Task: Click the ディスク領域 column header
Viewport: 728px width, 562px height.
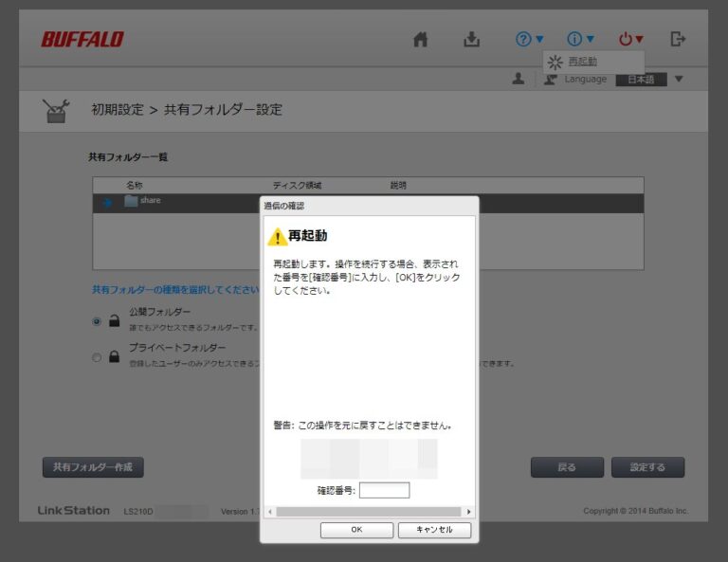Action: tap(297, 185)
